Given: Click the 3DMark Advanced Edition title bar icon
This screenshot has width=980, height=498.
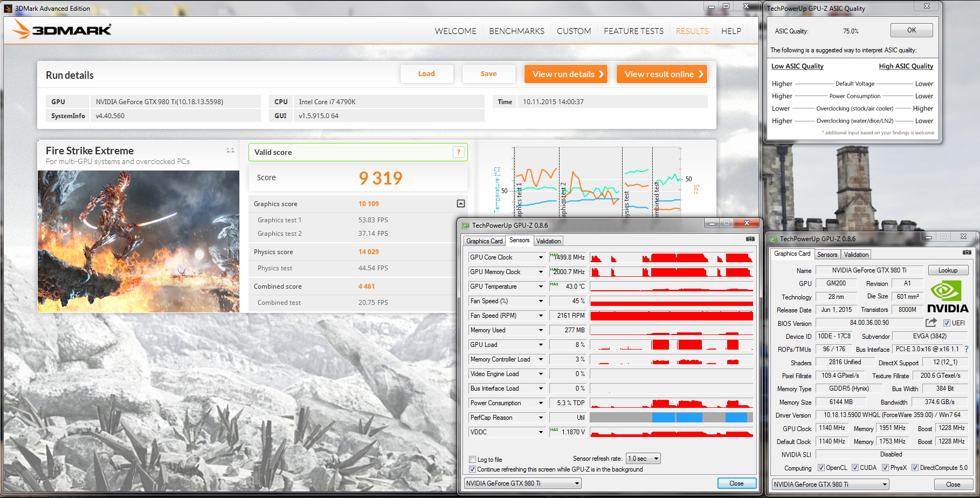Looking at the screenshot, I should click(x=8, y=8).
